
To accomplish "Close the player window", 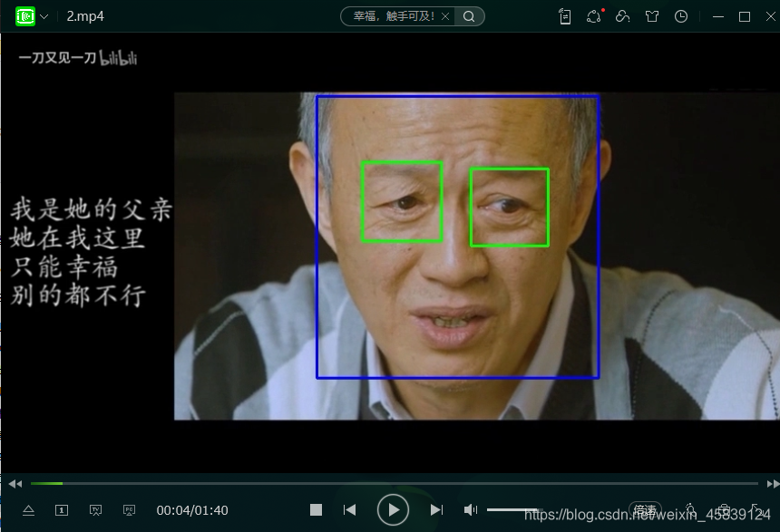I will tap(771, 16).
